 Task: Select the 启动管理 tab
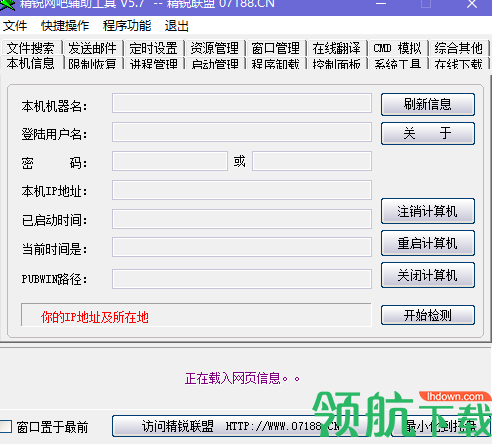[215, 63]
